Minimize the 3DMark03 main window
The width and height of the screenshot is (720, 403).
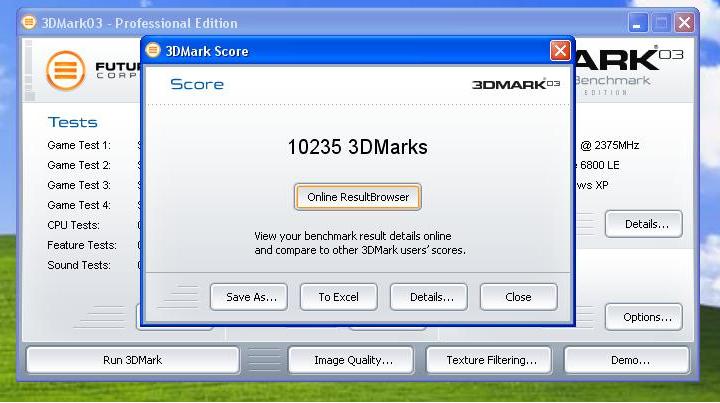638,22
